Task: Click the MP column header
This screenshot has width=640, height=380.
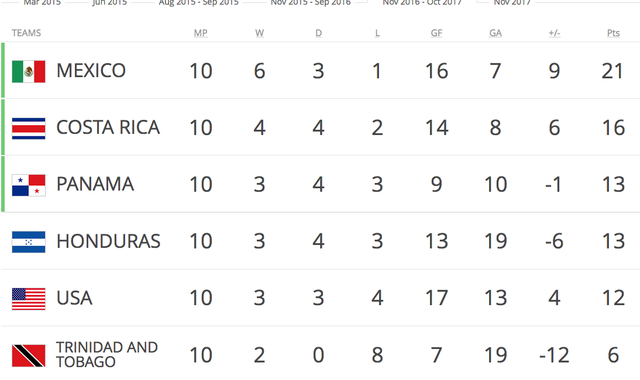Action: (200, 33)
